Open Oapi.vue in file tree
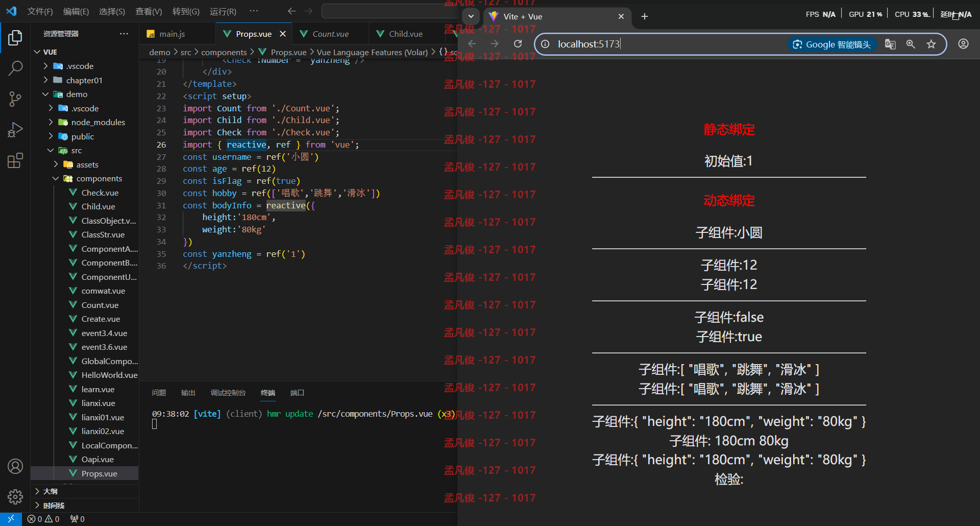The image size is (980, 526). (97, 459)
